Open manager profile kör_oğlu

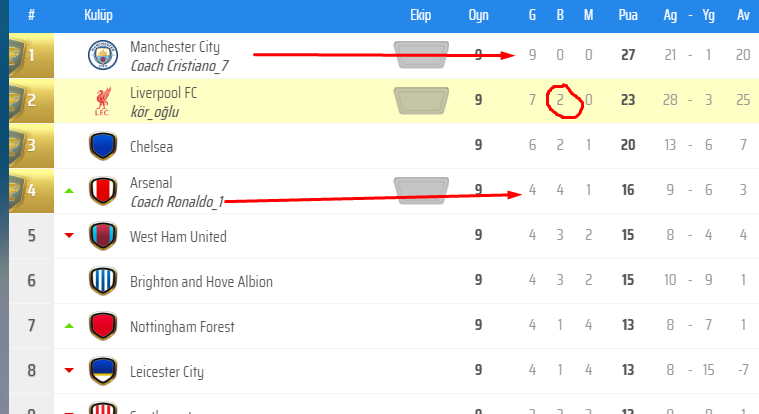tap(154, 112)
